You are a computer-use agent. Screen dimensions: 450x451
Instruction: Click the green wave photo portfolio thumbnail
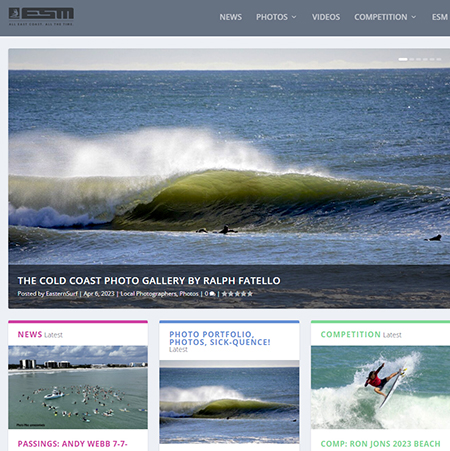(229, 402)
